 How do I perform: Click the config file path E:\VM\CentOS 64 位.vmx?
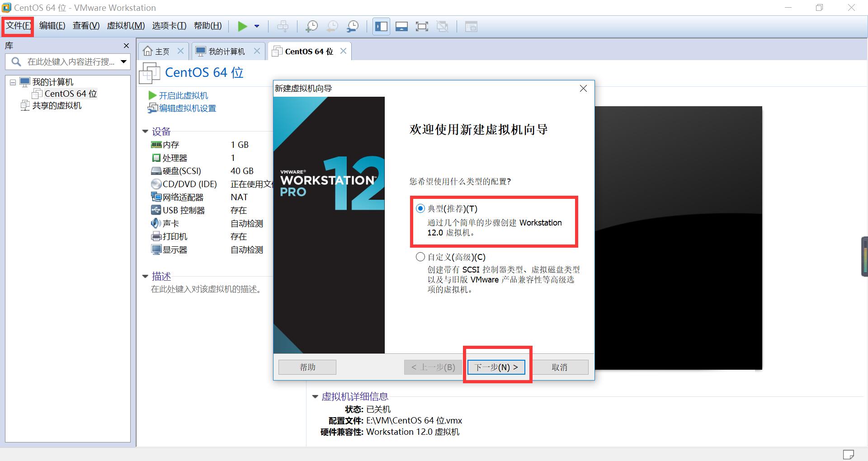click(414, 421)
